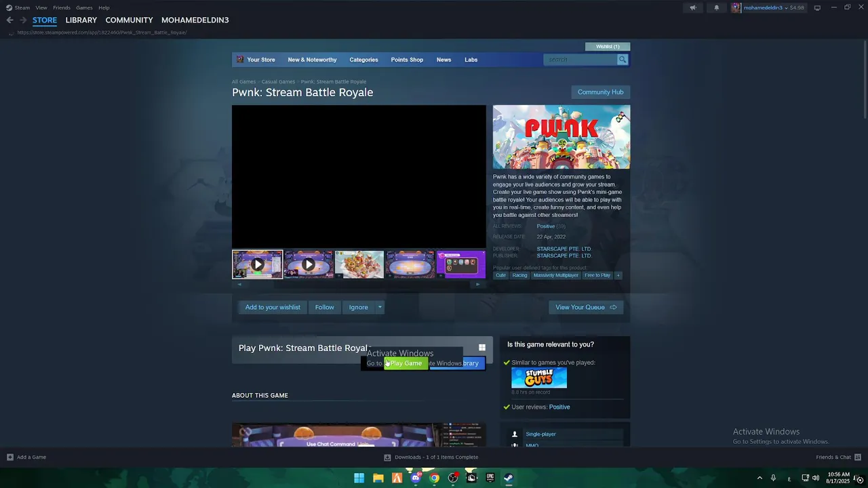Go forward with the right arrow
The height and width of the screenshot is (488, 868).
point(22,20)
